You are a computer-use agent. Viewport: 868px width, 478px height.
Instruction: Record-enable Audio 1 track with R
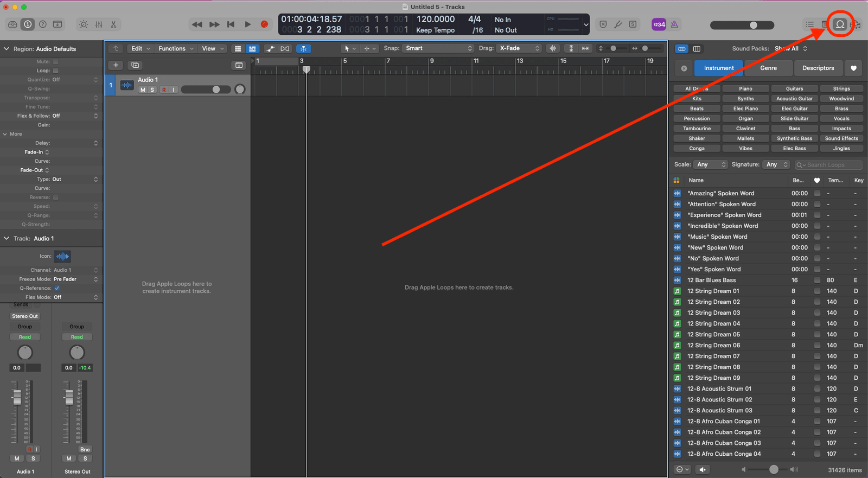pyautogui.click(x=164, y=90)
